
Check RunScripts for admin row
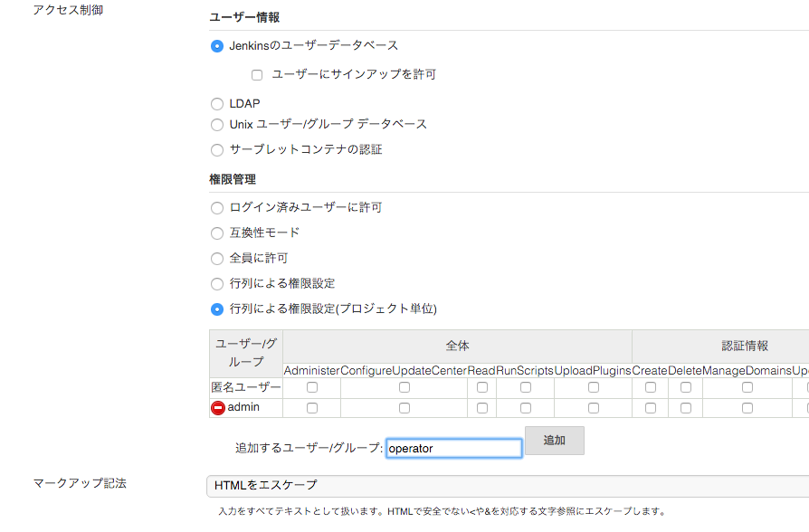[x=526, y=408]
